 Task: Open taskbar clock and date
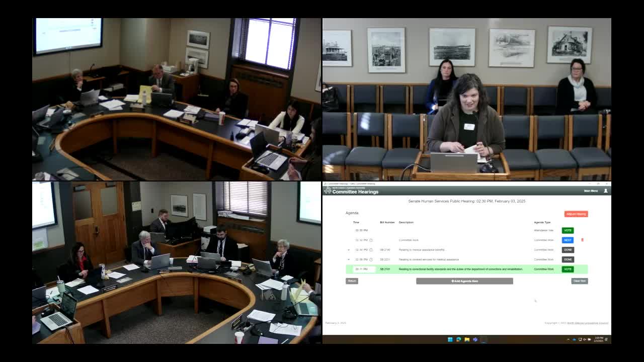(599, 339)
